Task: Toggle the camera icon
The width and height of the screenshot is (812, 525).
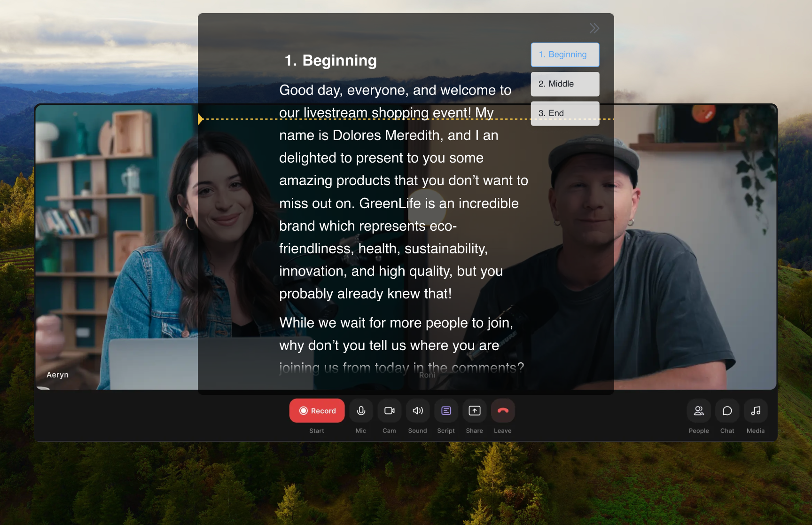Action: [389, 411]
